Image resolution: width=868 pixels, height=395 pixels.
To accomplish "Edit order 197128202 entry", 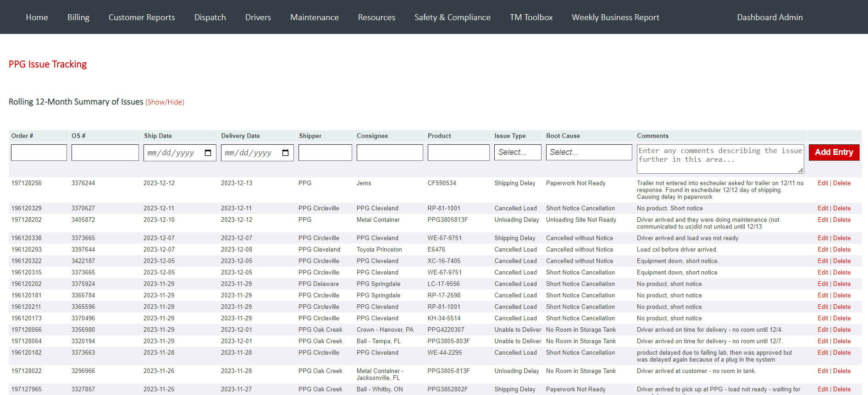I will [823, 219].
